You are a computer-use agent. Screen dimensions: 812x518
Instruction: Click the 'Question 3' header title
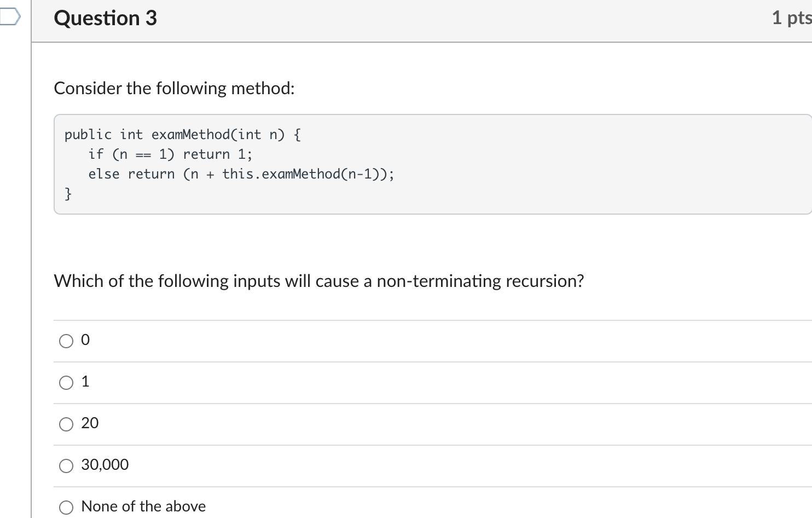click(106, 19)
